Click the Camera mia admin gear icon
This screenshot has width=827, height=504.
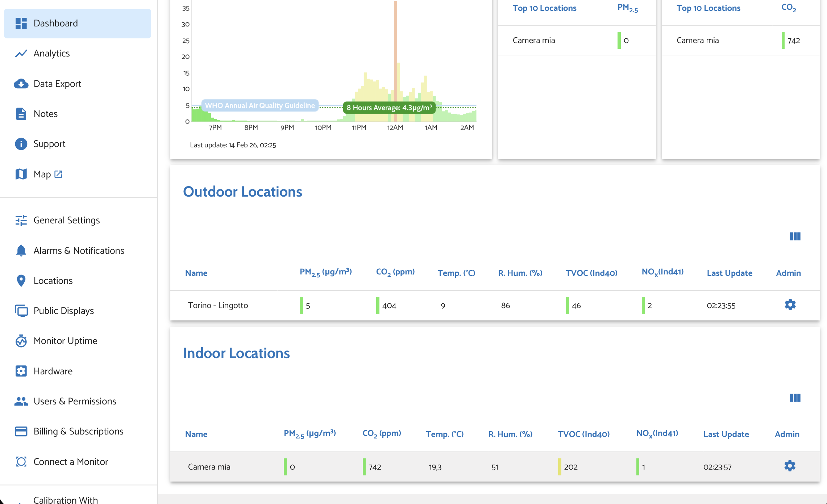[790, 466]
